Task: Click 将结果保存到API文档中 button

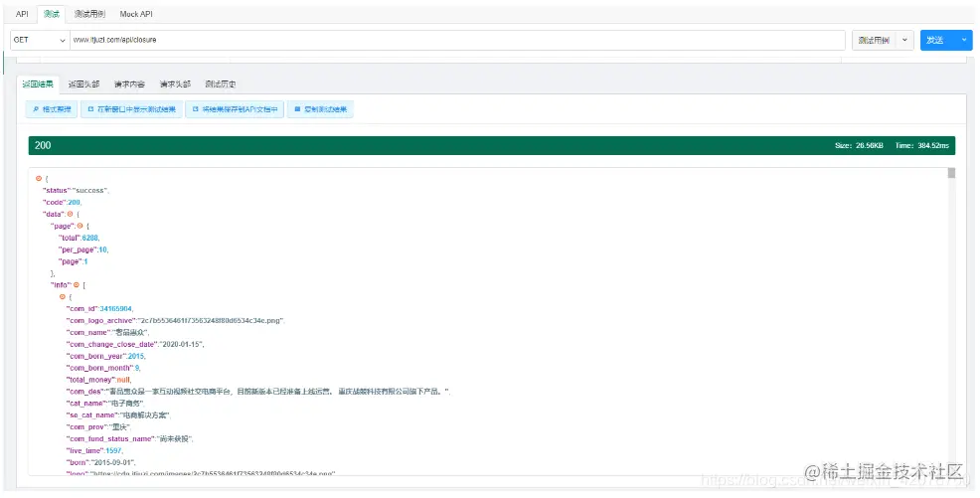Action: (235, 109)
